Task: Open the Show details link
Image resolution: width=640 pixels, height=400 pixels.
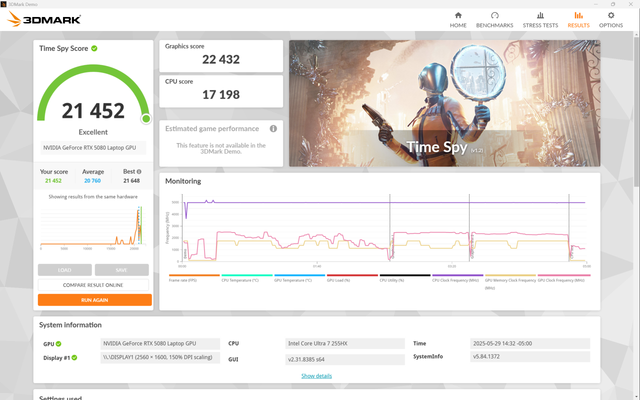Action: (316, 376)
